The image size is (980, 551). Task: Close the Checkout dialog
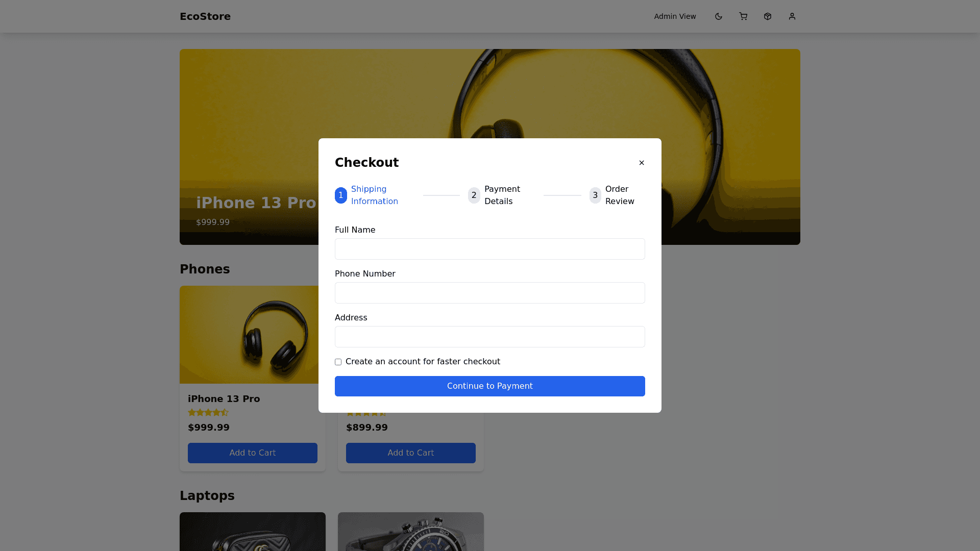coord(642,163)
